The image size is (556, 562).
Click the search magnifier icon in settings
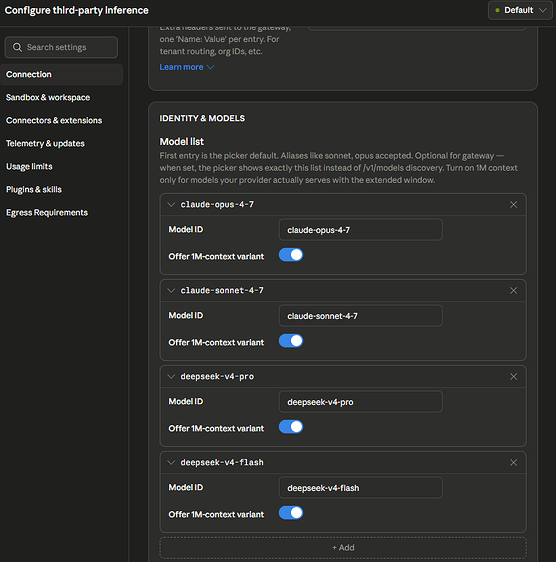point(17,47)
